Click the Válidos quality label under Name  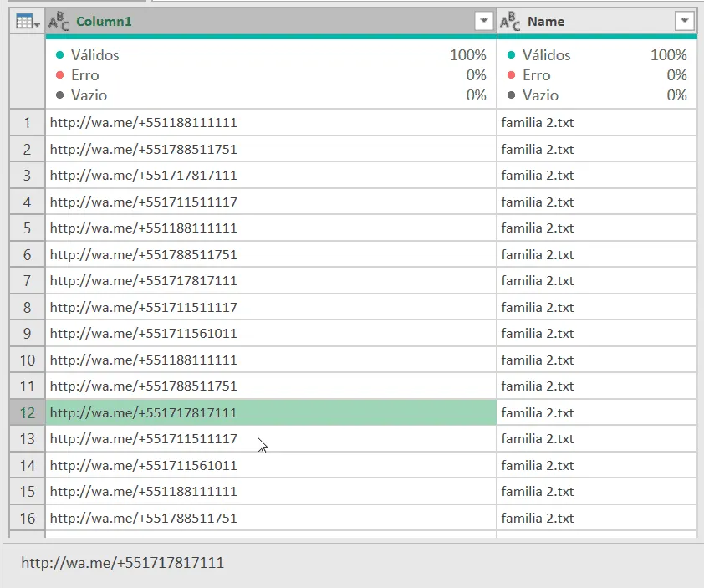point(547,55)
